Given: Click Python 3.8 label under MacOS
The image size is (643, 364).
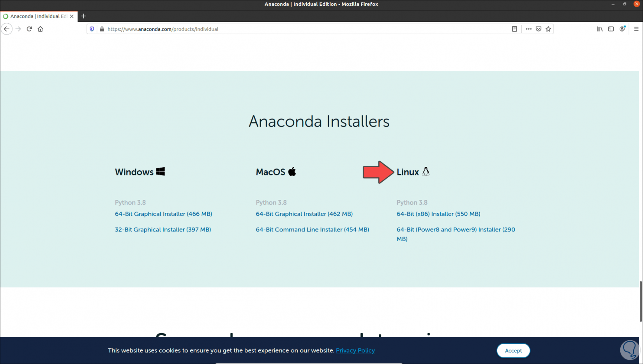Looking at the screenshot, I should click(x=271, y=203).
